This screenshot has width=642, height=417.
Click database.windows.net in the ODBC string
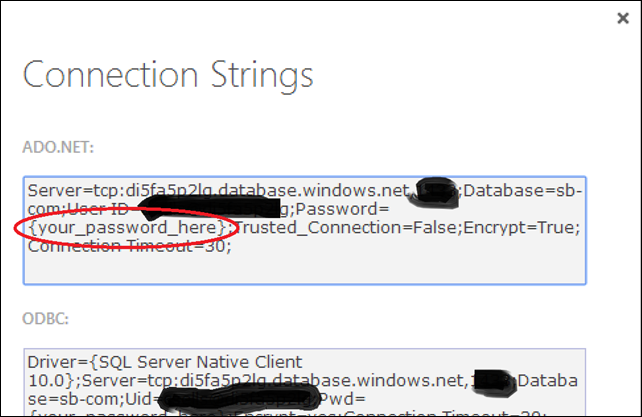tap(368, 381)
